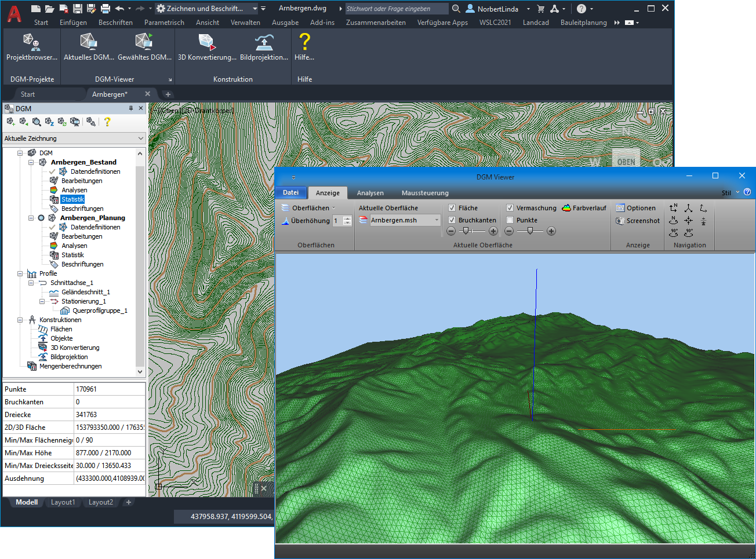Screen dimensions: 756x559
Task: Open the Arnbergen.msh surface dropdown
Action: 437,220
